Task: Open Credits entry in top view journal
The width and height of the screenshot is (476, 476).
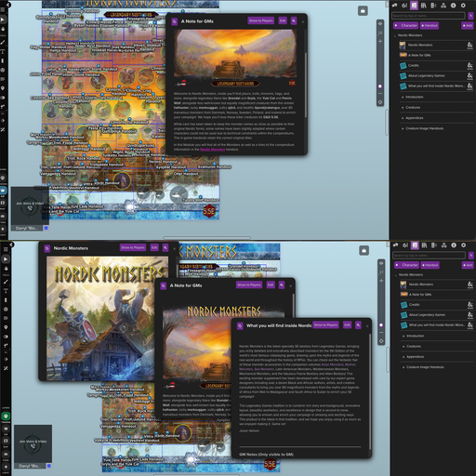Action: (436, 65)
